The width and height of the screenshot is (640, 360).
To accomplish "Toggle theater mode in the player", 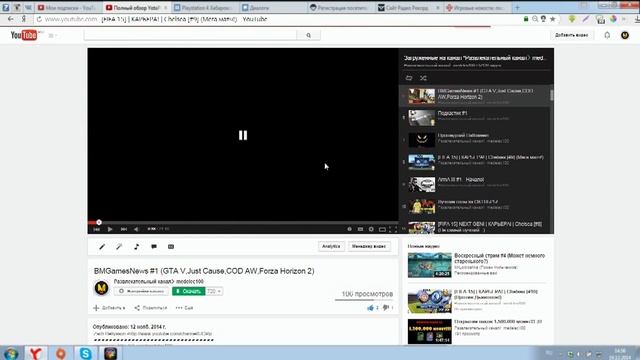I will [x=382, y=229].
